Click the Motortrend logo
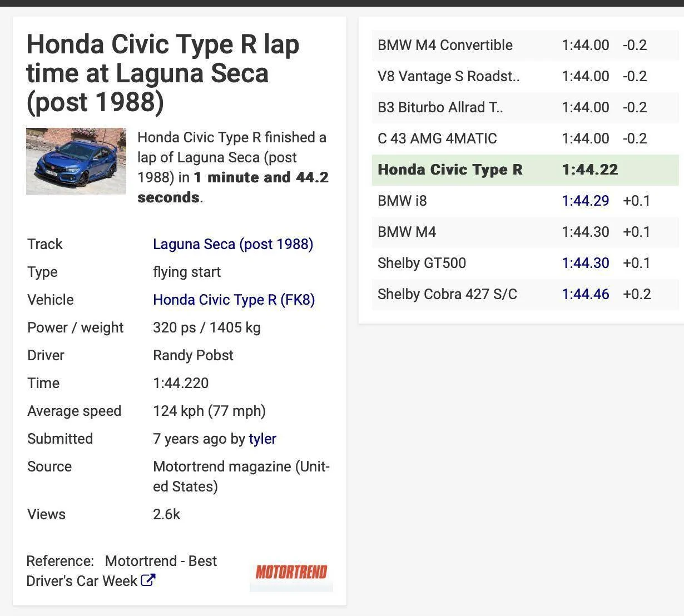Viewport: 684px width, 616px height. pos(291,573)
